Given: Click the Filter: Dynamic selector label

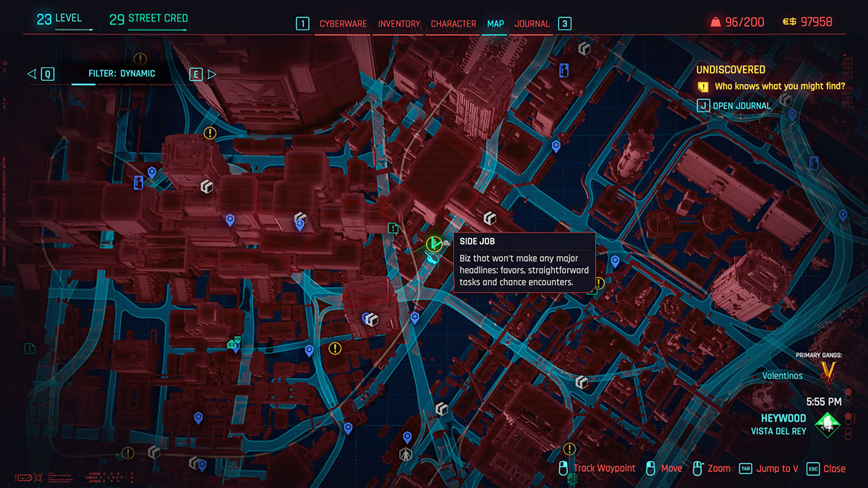Looking at the screenshot, I should [x=122, y=74].
